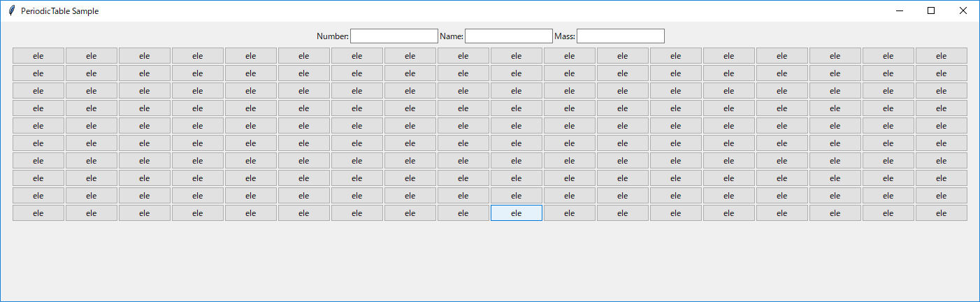Click the feather icon in the title bar

coord(12,11)
